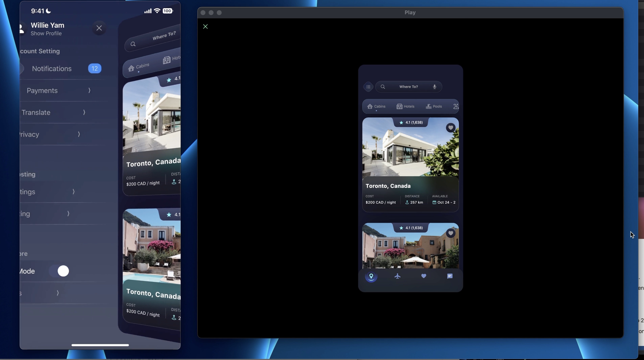This screenshot has width=644, height=360.
Task: Open Notifications with badge 12
Action: click(52, 69)
